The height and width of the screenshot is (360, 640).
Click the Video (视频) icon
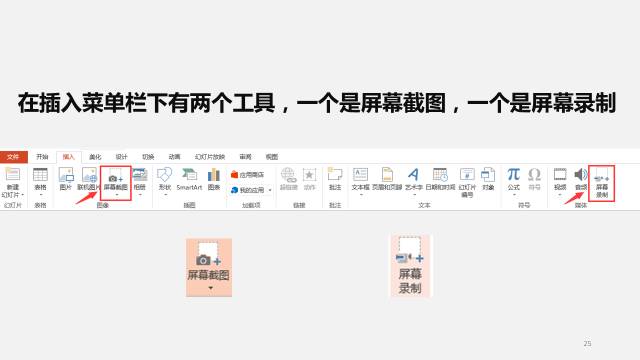(560, 174)
